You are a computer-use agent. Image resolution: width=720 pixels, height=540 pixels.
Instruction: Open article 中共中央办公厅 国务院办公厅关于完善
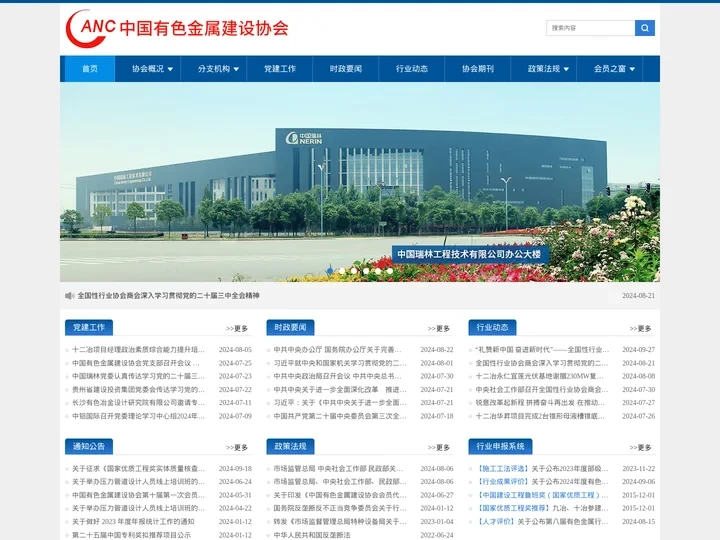pyautogui.click(x=338, y=349)
